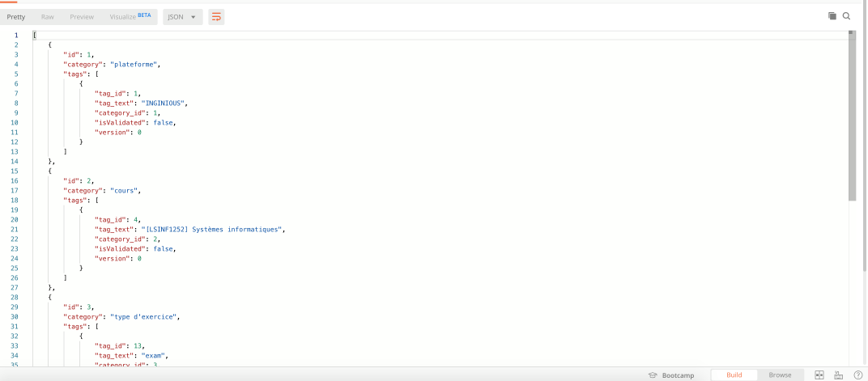Select the Browse mode toggle

coord(780,375)
